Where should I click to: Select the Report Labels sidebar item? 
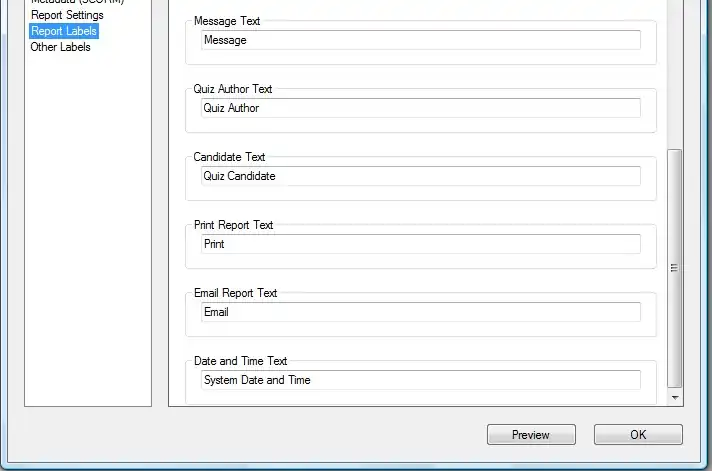click(64, 31)
